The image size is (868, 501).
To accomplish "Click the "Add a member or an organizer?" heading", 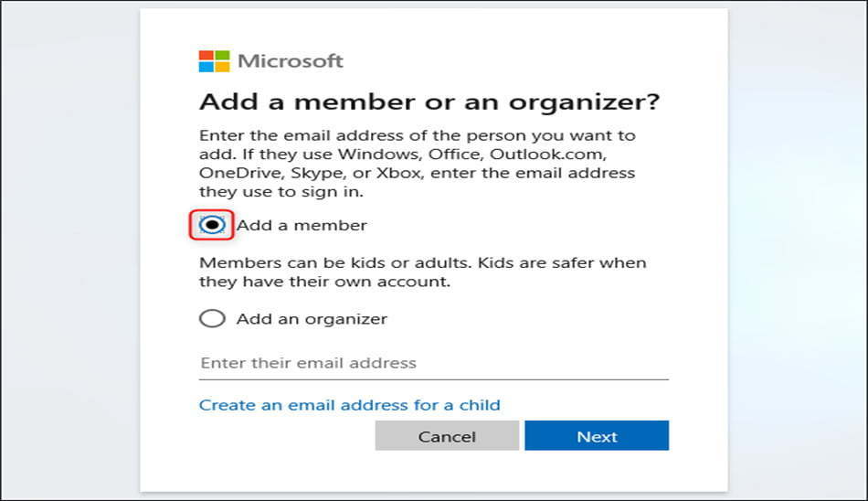I will tap(429, 102).
